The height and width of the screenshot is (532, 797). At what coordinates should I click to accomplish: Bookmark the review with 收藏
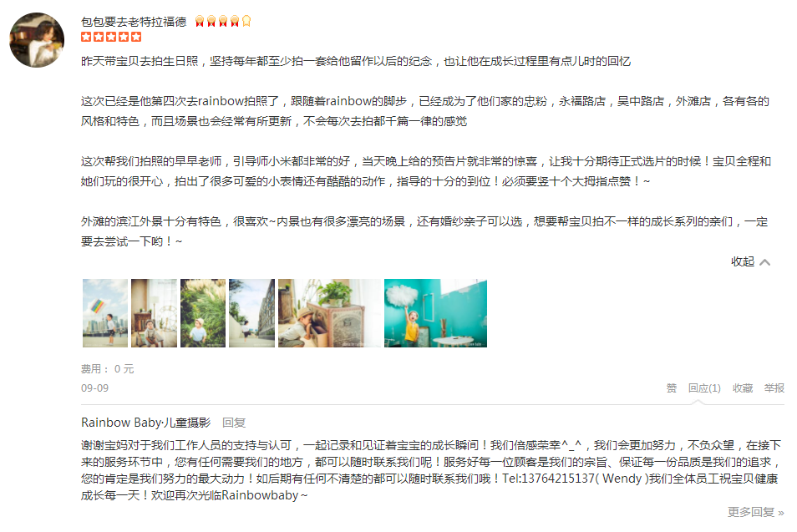[x=743, y=388]
